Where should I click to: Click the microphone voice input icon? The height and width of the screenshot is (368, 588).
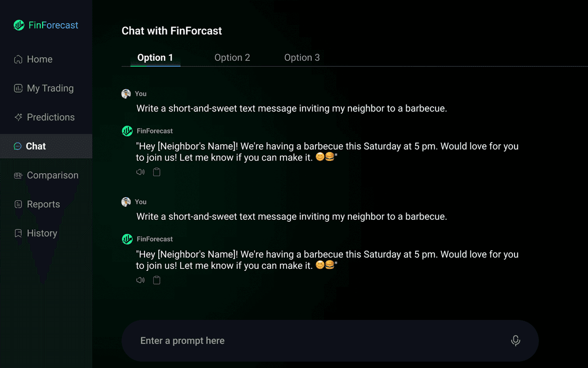coord(515,341)
